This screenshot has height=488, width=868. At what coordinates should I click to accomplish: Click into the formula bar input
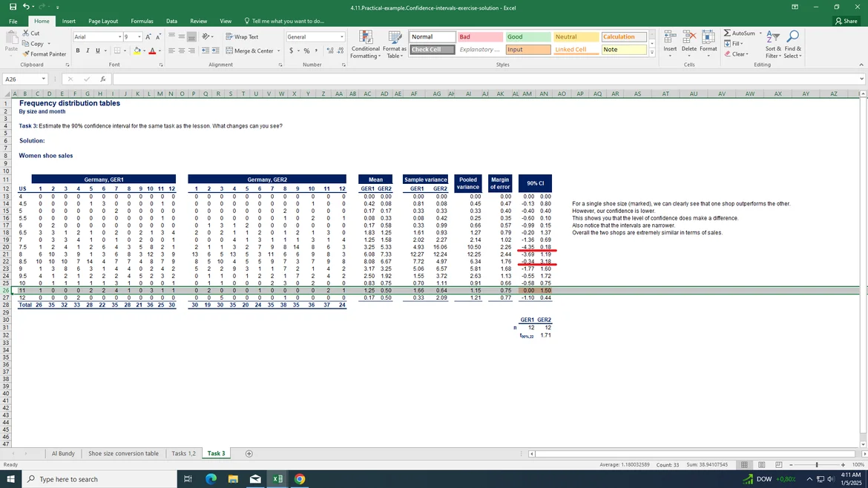pos(482,79)
